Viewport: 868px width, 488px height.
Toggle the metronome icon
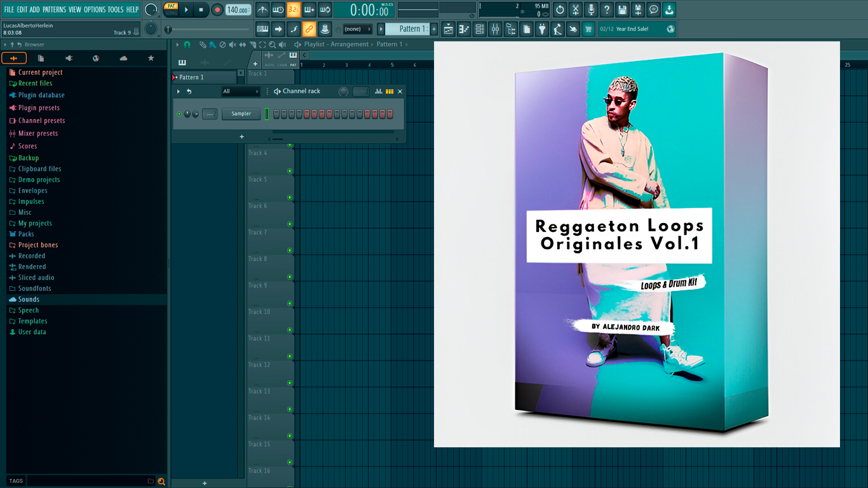pos(262,10)
